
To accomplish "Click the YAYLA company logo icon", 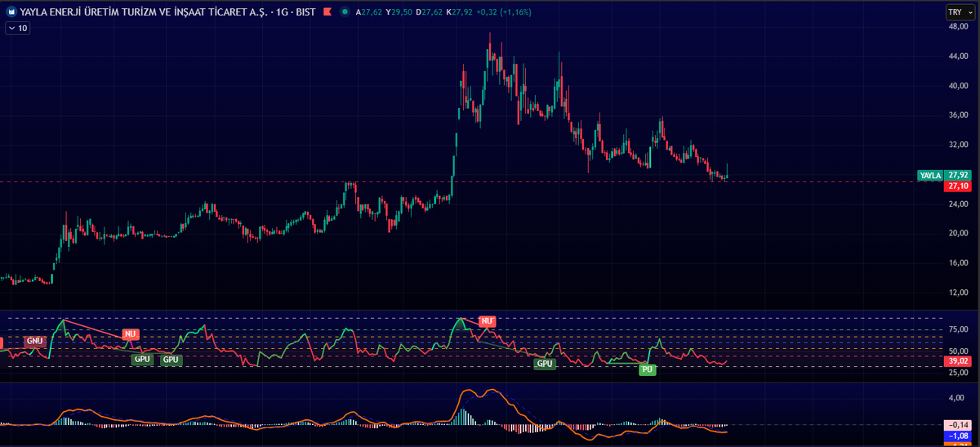I will point(11,12).
